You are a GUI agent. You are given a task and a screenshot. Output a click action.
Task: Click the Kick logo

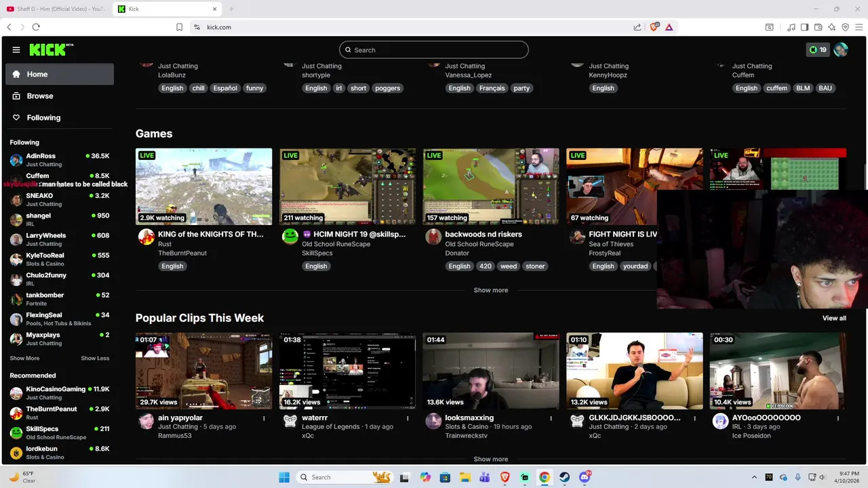coord(51,49)
